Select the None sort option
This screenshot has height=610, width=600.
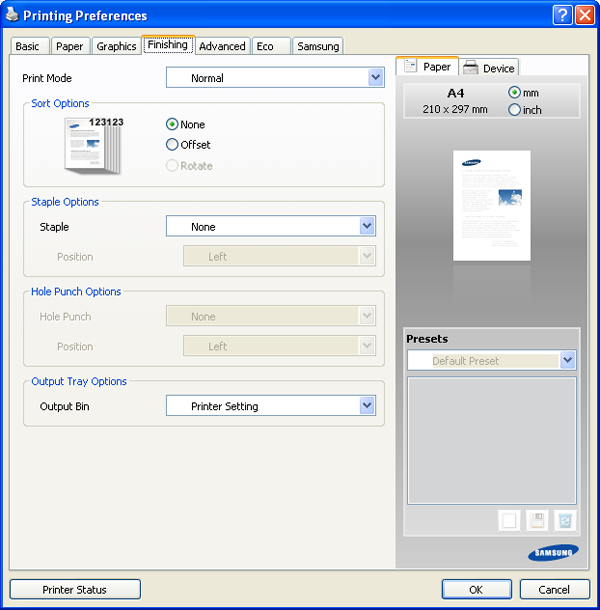click(172, 124)
